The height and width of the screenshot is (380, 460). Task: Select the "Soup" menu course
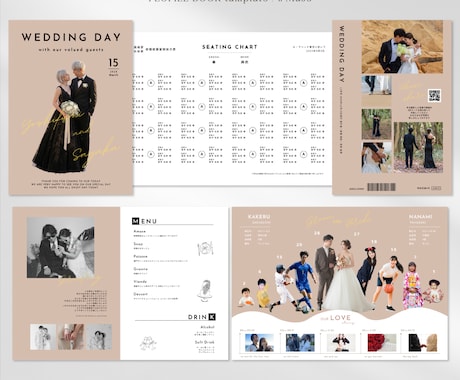138,244
